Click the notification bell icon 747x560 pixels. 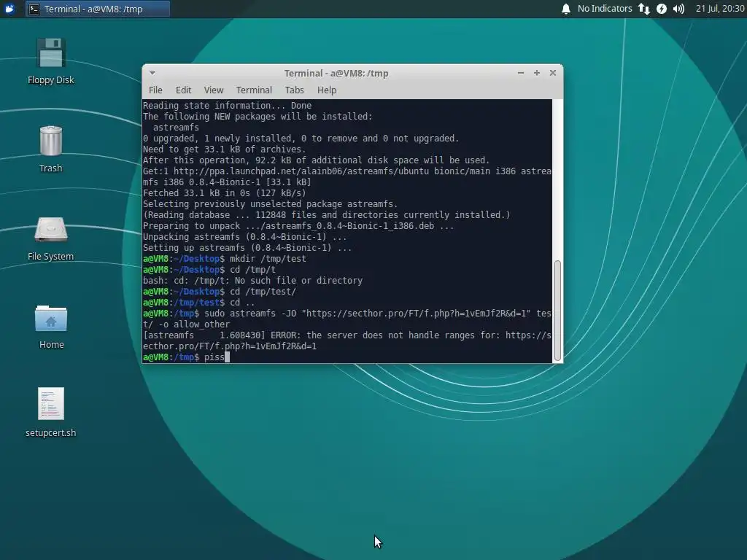[x=566, y=9]
